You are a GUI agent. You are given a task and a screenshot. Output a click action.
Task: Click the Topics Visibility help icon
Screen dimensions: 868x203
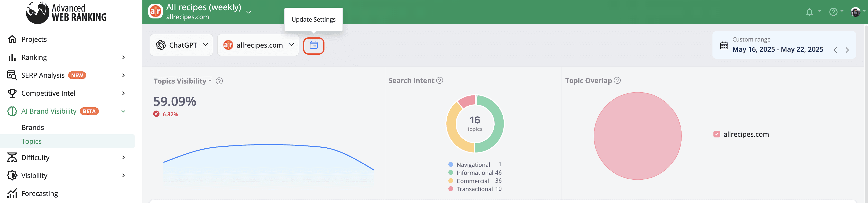219,81
